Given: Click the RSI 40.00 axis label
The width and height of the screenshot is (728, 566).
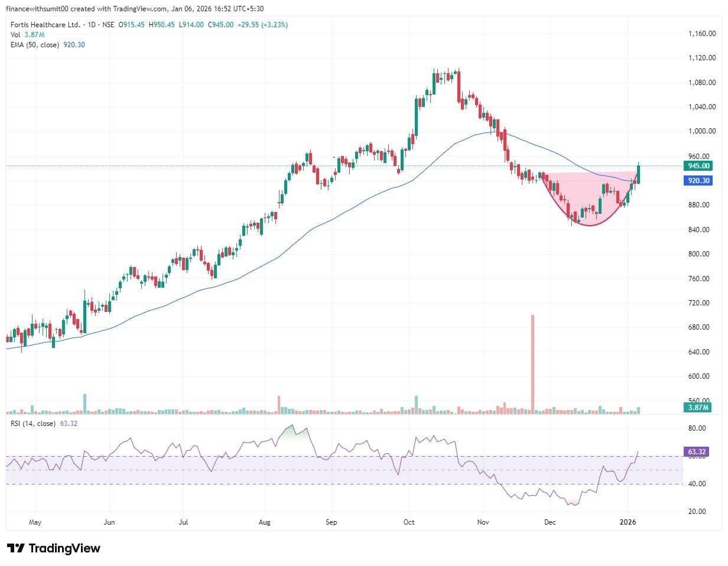Looking at the screenshot, I should [x=698, y=484].
